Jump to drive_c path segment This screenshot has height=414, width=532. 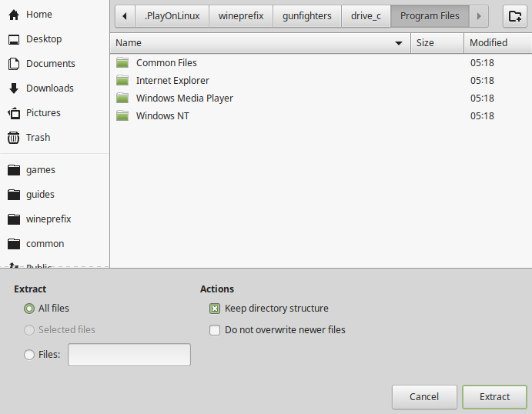(x=366, y=16)
